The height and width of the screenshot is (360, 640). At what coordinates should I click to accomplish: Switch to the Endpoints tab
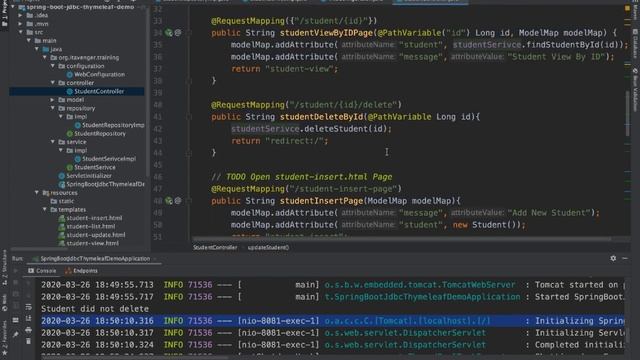[81, 271]
